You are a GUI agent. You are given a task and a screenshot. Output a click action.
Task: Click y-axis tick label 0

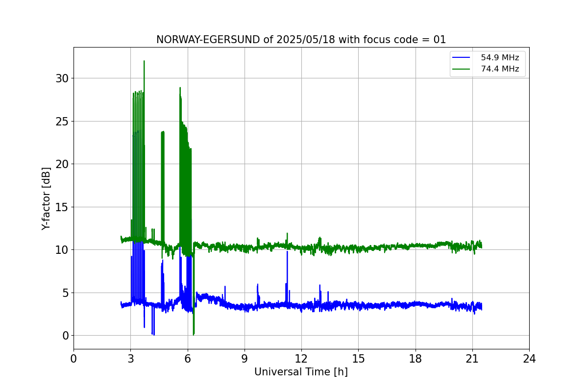[x=66, y=336]
